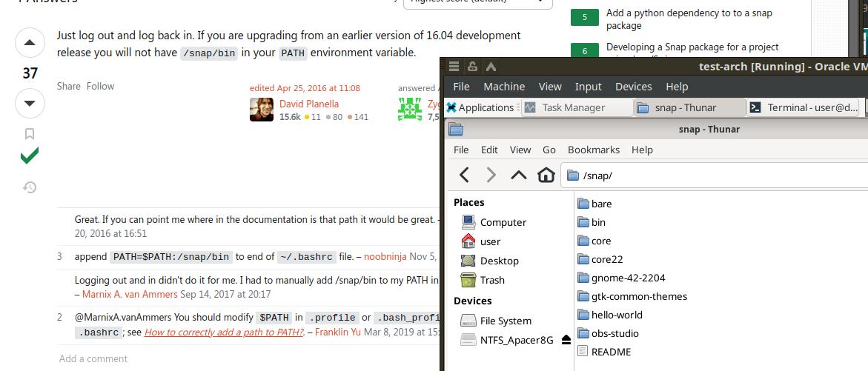Open the bare folder

tap(594, 204)
